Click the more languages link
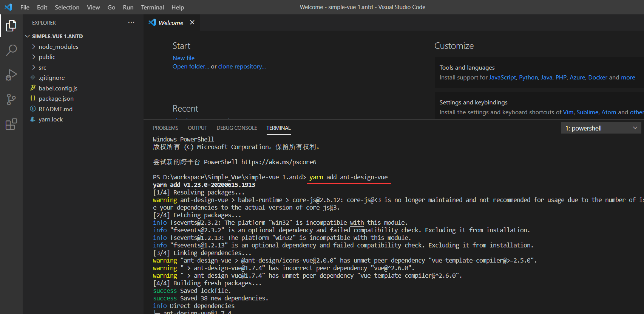 tap(628, 77)
